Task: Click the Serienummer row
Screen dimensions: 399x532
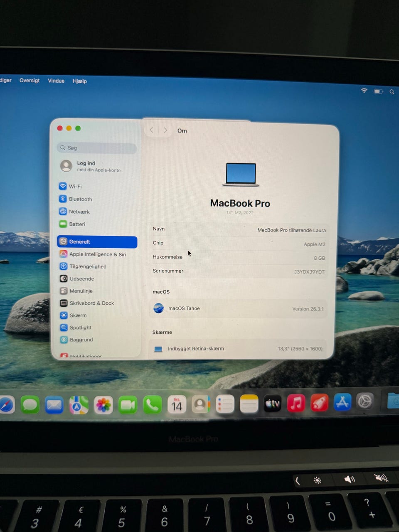Action: coord(239,271)
